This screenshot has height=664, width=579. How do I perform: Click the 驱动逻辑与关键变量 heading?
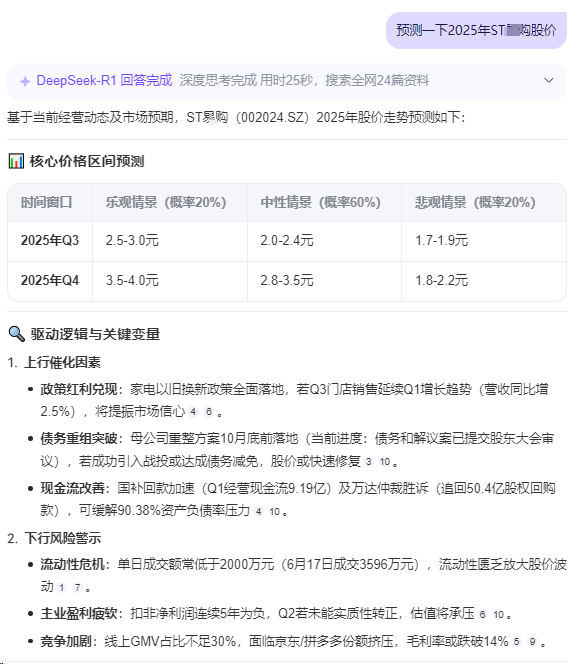[x=95, y=334]
